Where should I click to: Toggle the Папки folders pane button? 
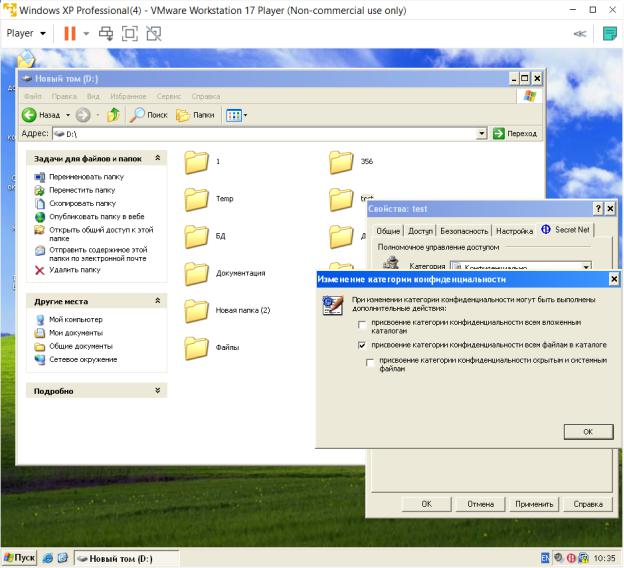195,115
